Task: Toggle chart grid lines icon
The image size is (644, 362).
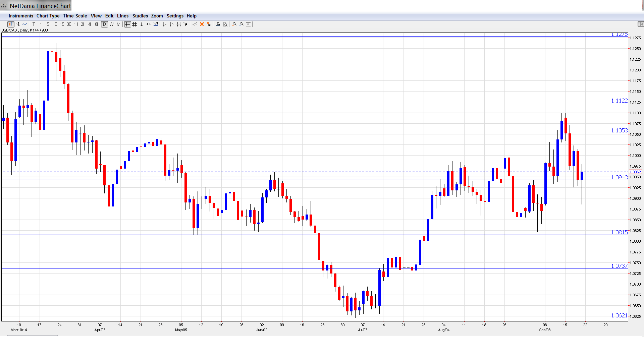Action: click(x=135, y=24)
